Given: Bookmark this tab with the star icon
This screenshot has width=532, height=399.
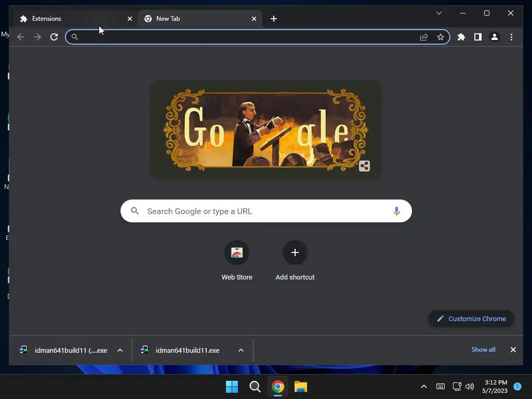Looking at the screenshot, I should (x=441, y=37).
